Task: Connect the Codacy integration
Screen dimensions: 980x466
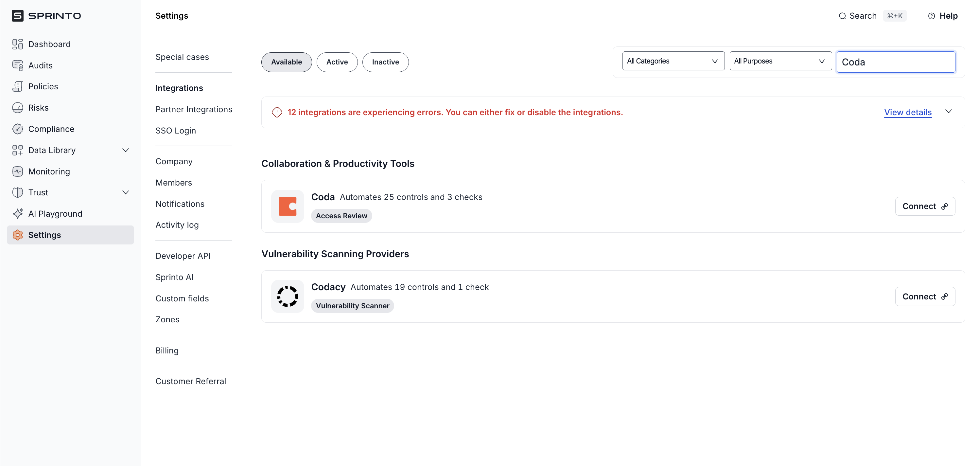Action: [924, 296]
